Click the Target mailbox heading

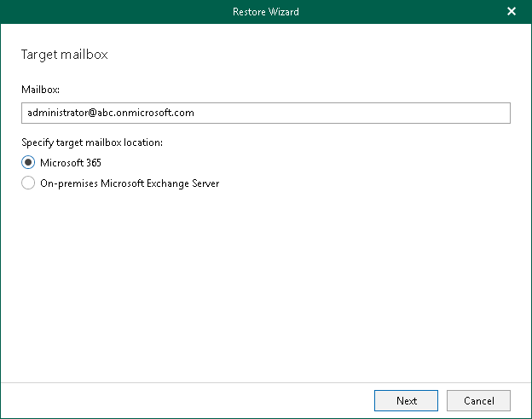64,55
